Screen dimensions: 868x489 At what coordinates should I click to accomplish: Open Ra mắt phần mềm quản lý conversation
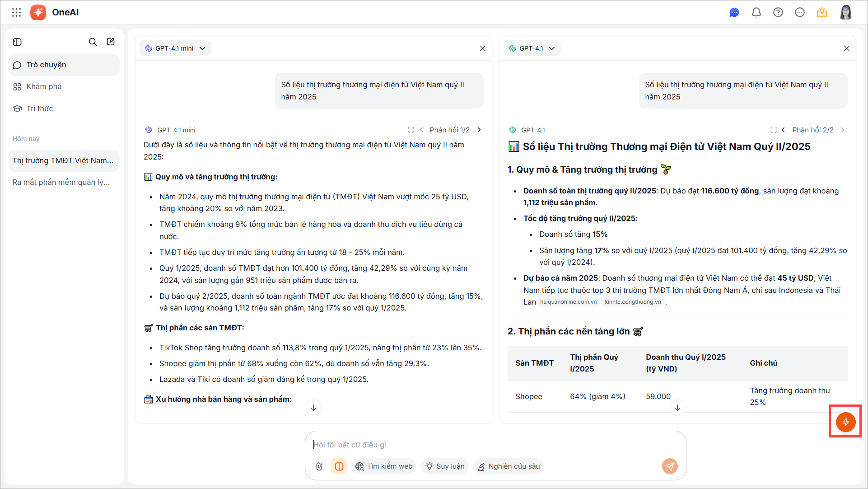coord(61,182)
